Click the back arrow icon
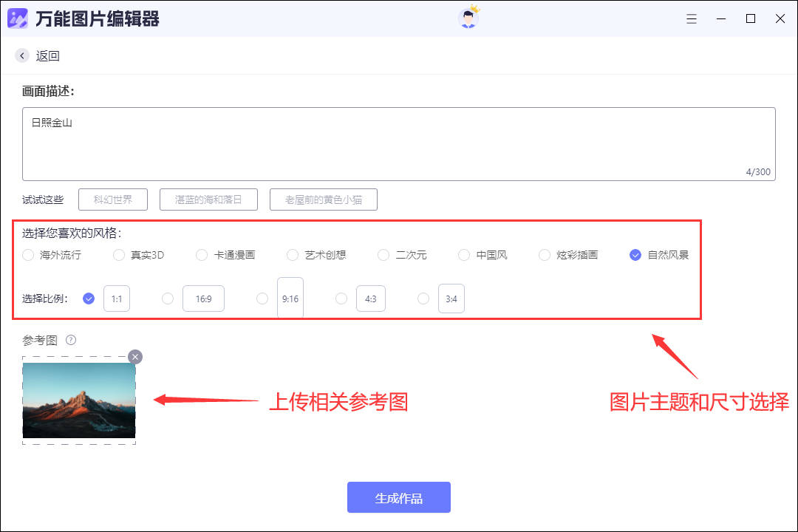Viewport: 798px width, 532px height. (22, 55)
